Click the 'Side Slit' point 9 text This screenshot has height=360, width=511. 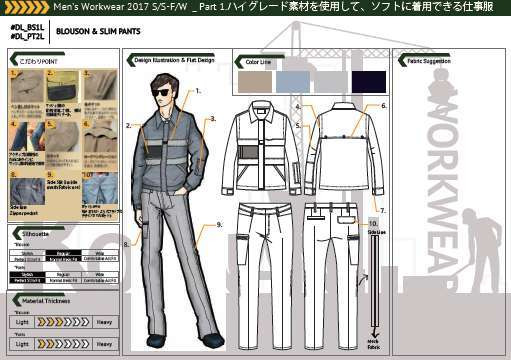(x=63, y=185)
